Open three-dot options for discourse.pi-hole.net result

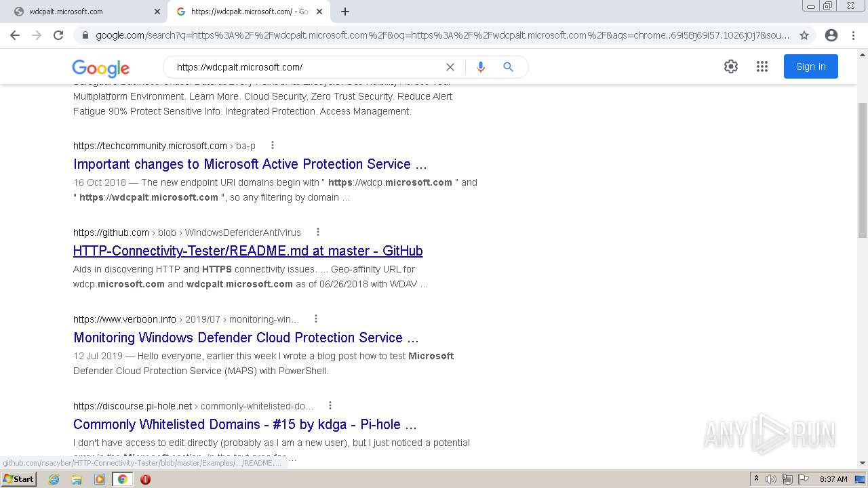pos(330,405)
